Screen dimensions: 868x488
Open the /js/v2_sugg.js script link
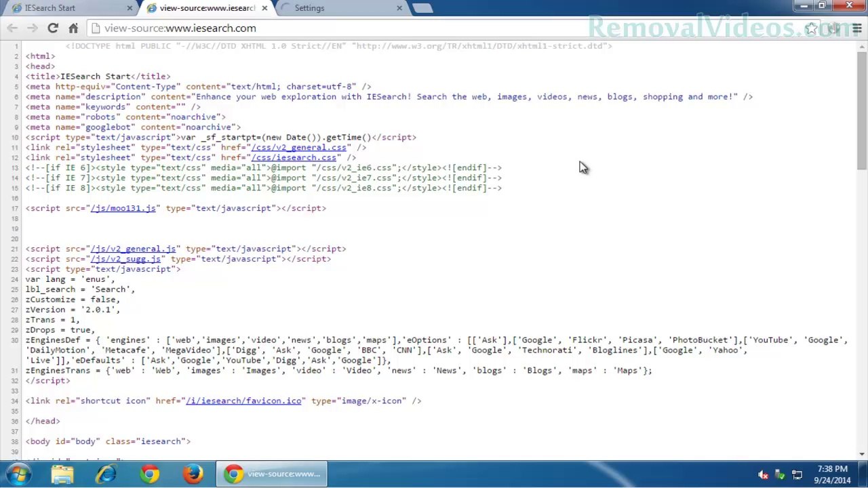(125, 259)
